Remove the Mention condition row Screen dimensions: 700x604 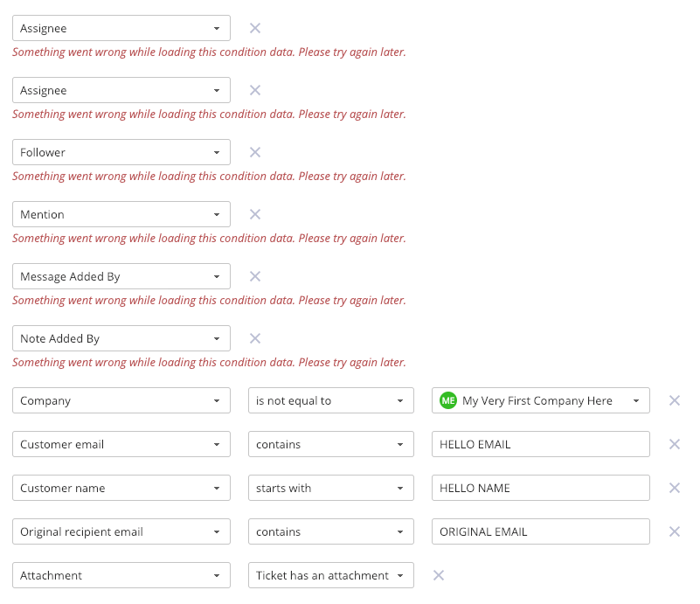[255, 214]
